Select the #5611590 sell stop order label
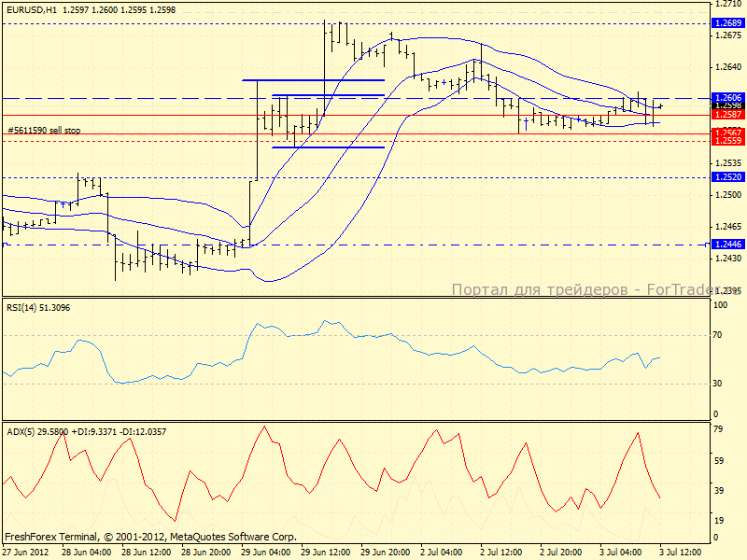Image resolution: width=747 pixels, height=560 pixels. [44, 130]
